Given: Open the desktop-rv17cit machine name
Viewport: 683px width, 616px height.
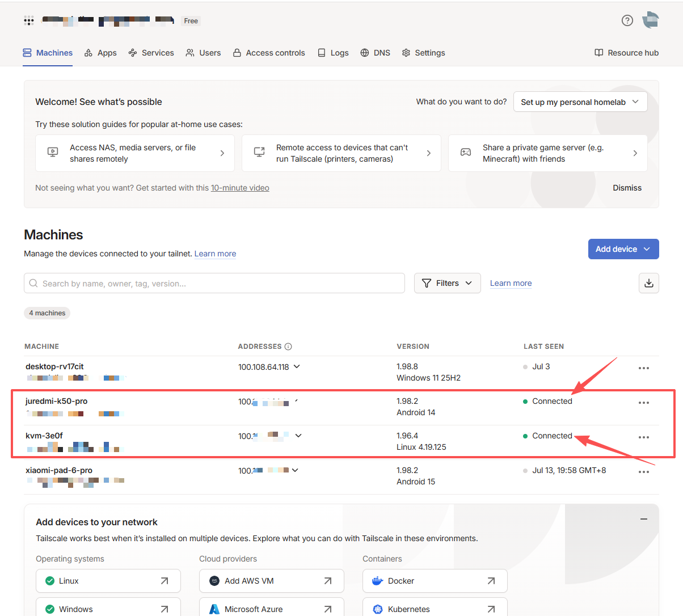Looking at the screenshot, I should point(54,366).
